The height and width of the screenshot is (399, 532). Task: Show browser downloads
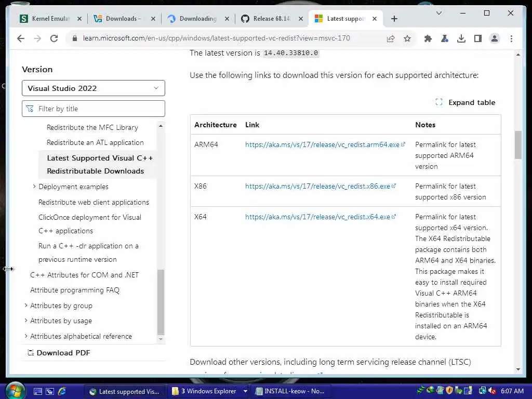coord(461,38)
